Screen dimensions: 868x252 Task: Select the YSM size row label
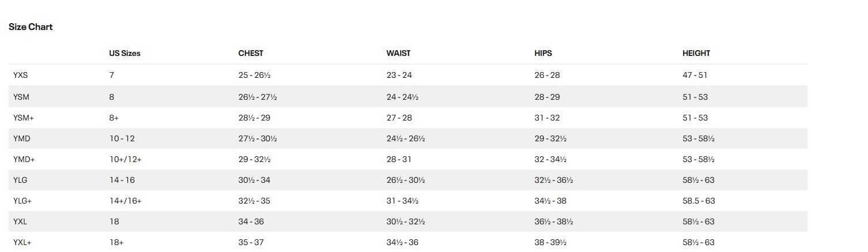[21, 97]
